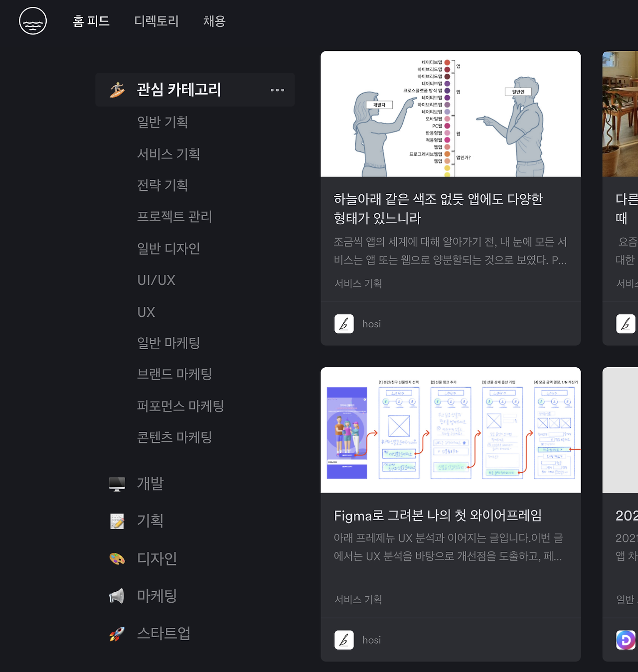Select the 일반 디자인 category

tap(168, 248)
